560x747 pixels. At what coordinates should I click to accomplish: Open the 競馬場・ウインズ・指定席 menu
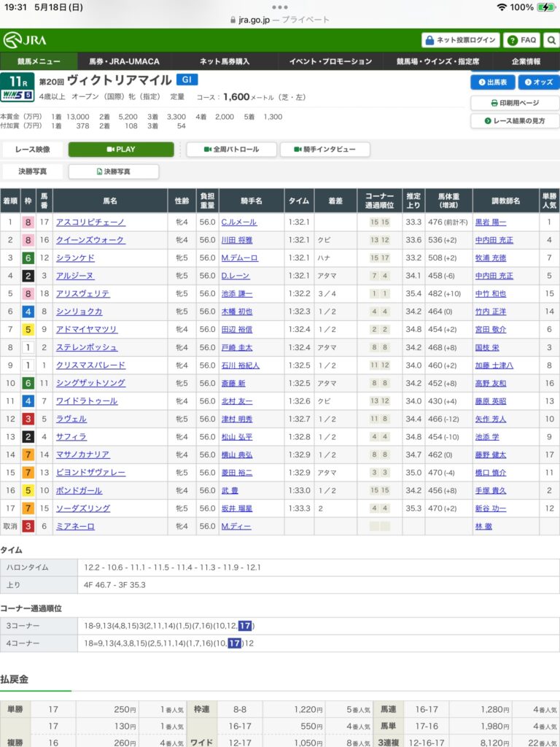(438, 61)
